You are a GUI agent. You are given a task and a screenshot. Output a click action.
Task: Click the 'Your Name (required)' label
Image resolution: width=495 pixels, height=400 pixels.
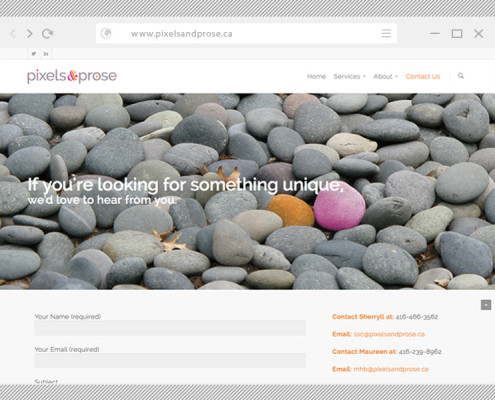(67, 316)
